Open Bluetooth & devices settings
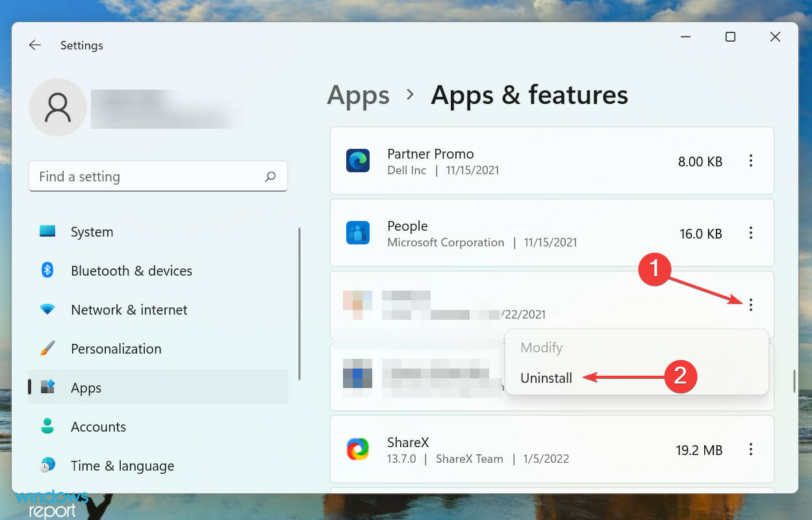The image size is (812, 520). coord(158,270)
